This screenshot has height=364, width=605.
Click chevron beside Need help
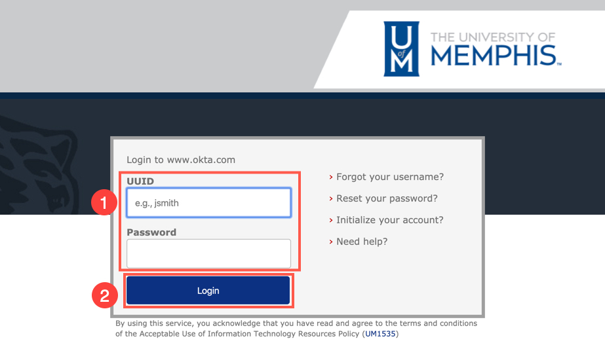click(x=331, y=242)
